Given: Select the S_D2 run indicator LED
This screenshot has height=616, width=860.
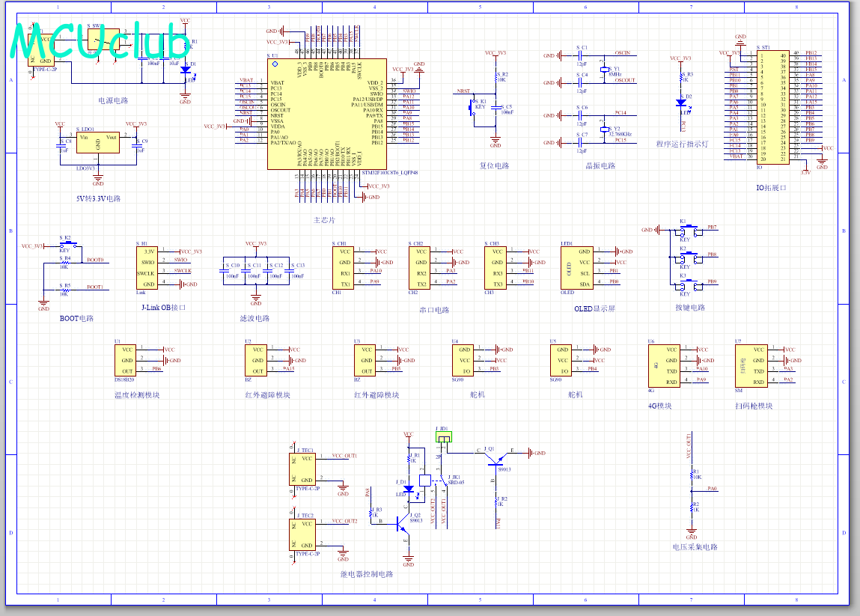Looking at the screenshot, I should [x=681, y=103].
